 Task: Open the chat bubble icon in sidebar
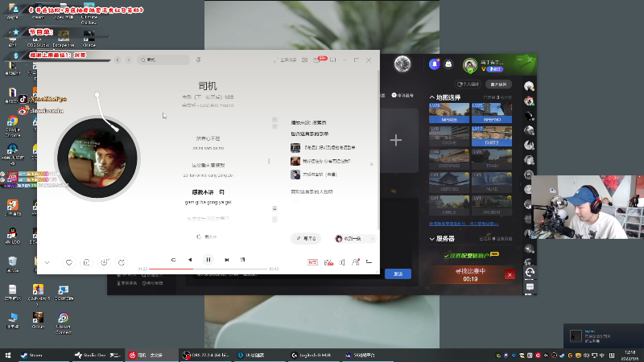tap(530, 287)
